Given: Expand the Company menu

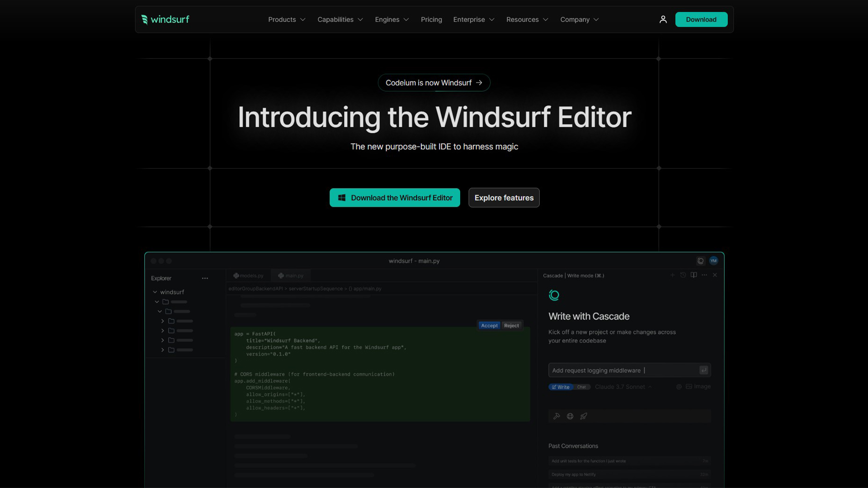Looking at the screenshot, I should point(580,19).
